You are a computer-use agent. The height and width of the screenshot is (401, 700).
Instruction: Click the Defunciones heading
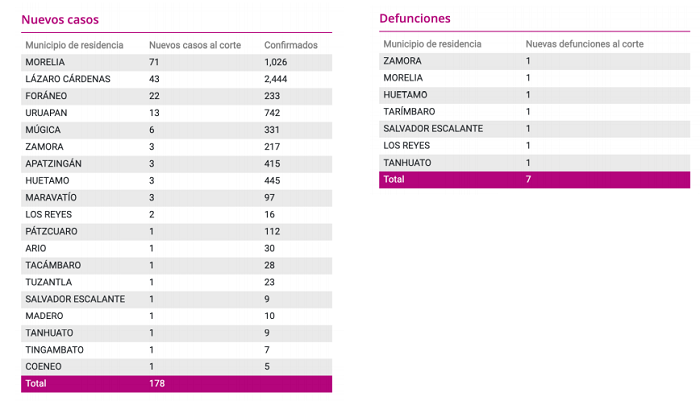415,18
